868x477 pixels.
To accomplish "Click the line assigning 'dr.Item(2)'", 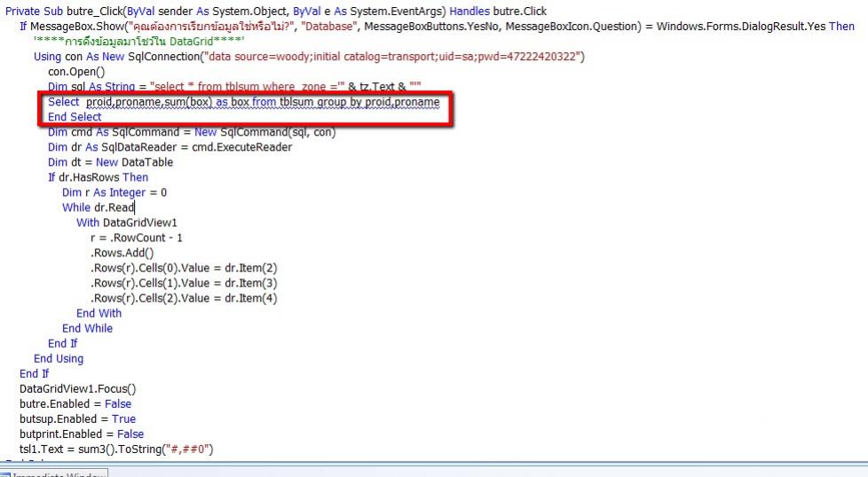I will (184, 268).
